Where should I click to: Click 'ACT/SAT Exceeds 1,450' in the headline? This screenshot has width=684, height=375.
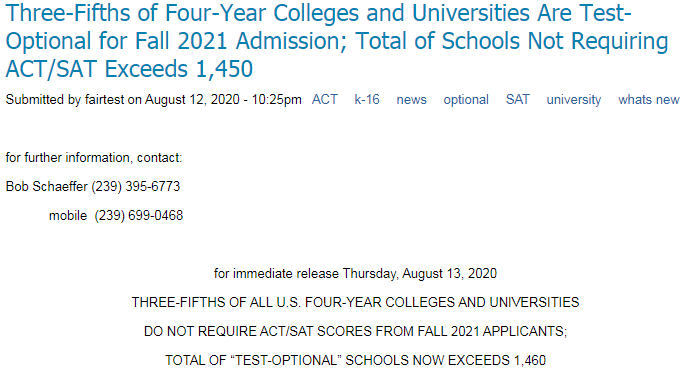(x=129, y=69)
